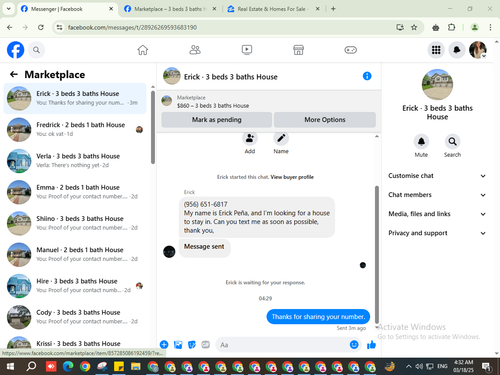Open Cody 3 beds 3 baths House conversation
500x375 pixels.
[75, 317]
